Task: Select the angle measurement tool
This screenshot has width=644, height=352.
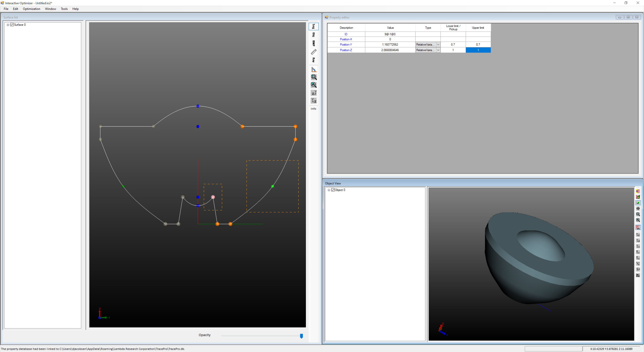Action: [x=314, y=69]
